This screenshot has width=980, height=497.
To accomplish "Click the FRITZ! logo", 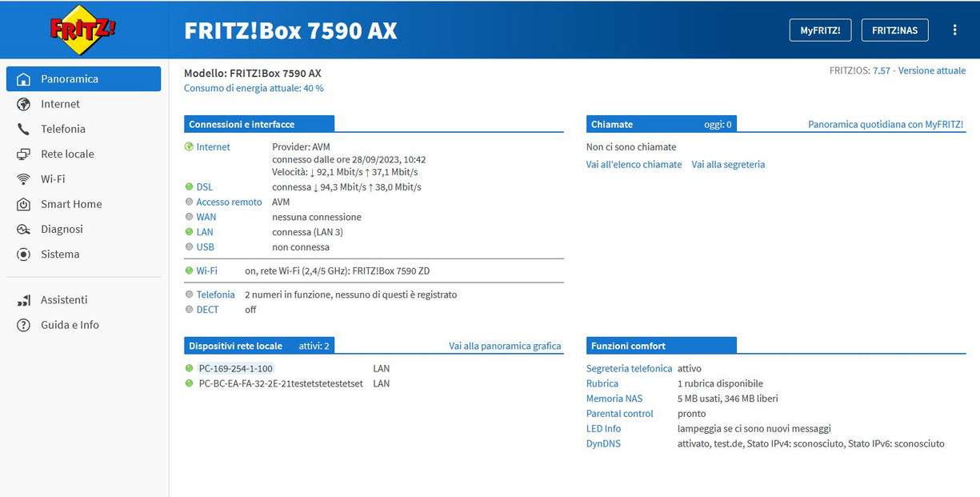I will point(83,30).
